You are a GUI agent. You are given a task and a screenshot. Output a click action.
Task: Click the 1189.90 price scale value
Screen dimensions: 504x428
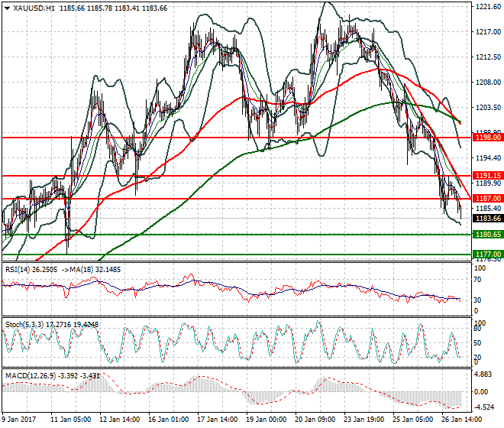point(488,183)
